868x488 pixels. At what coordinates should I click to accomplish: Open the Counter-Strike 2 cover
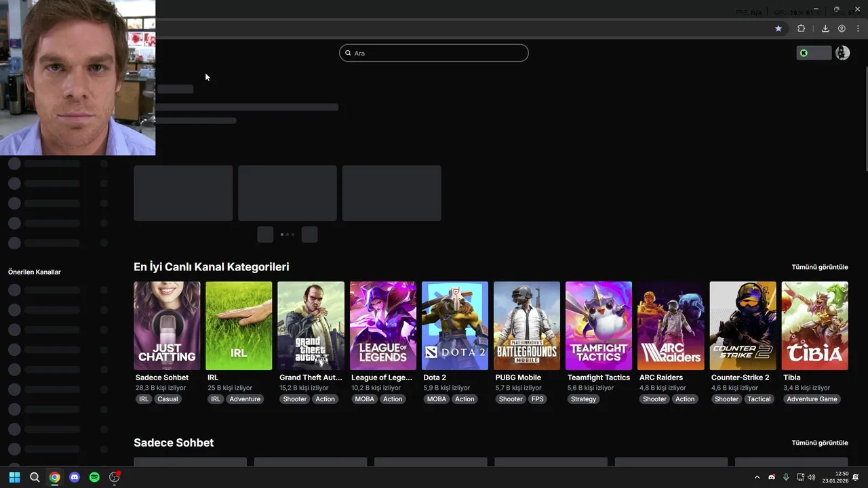[x=743, y=326]
